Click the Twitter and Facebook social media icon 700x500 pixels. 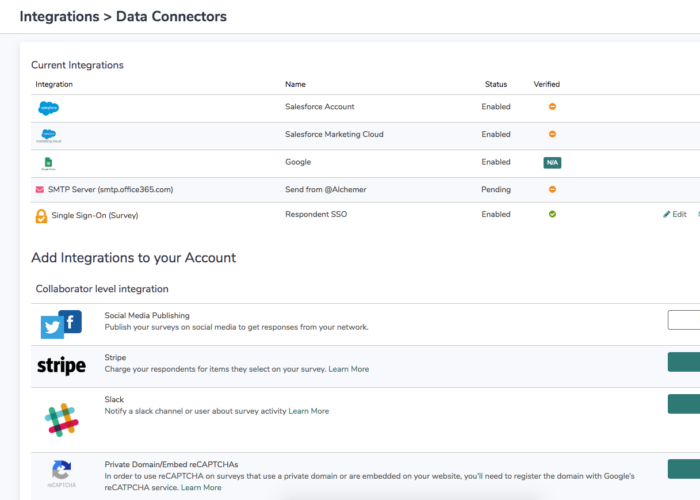click(x=61, y=325)
